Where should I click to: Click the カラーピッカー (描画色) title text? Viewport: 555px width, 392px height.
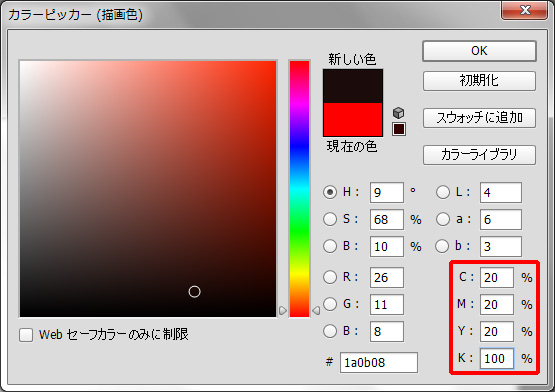[75, 15]
